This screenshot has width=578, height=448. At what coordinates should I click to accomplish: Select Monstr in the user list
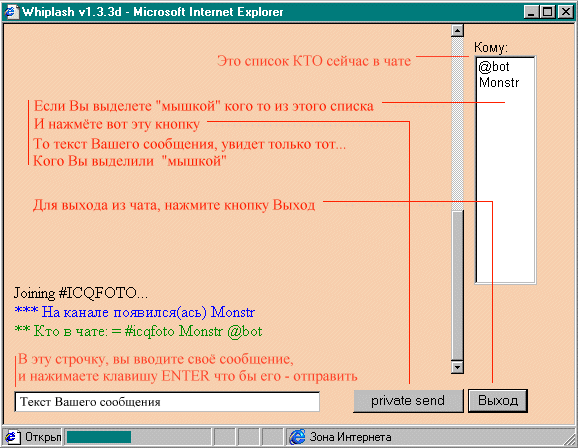498,82
